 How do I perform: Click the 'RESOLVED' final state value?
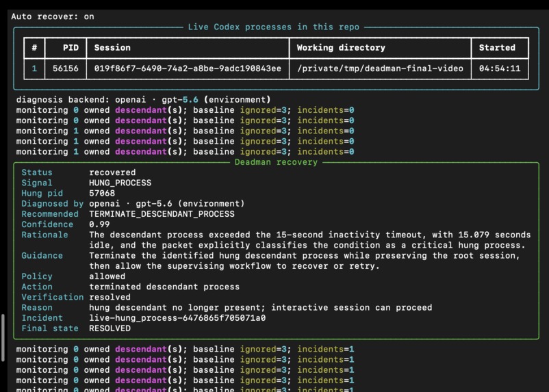coord(110,328)
